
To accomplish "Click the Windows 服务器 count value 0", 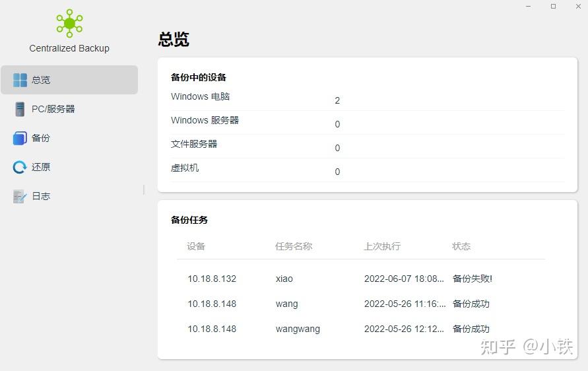I will 337,124.
